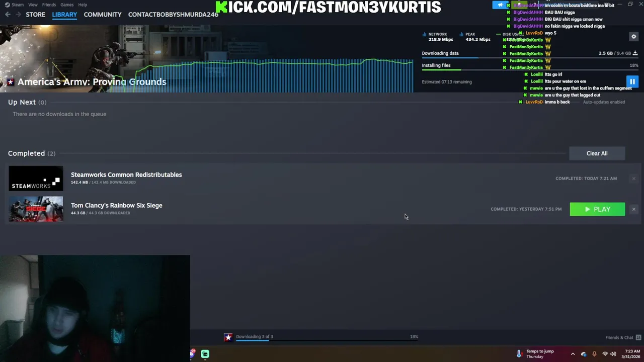Click the Up Next section header

[27, 102]
